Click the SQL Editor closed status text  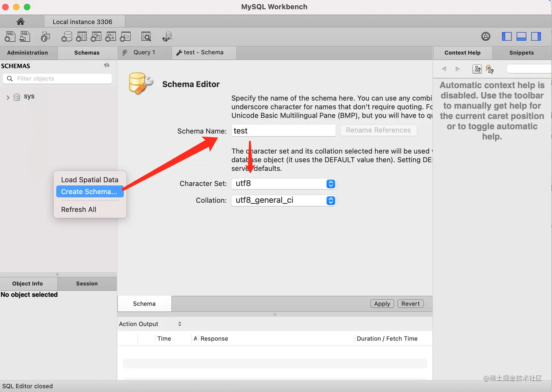27,386
